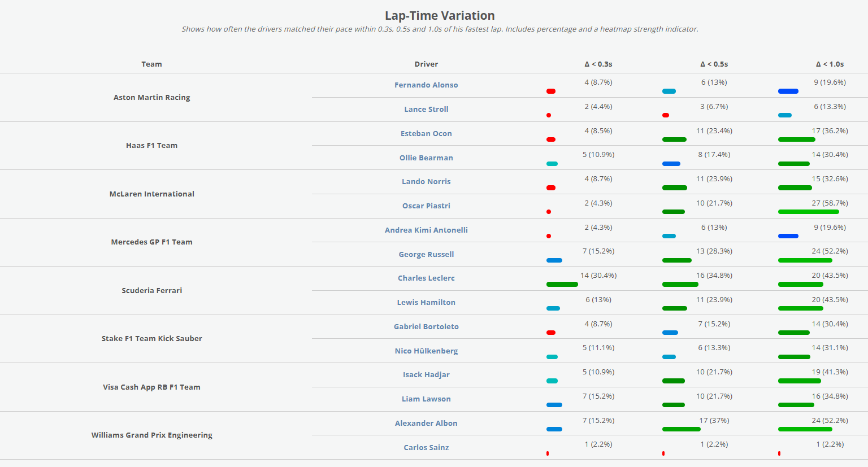Click Sainz's tiny red Δ < 1.0s marker

779,453
